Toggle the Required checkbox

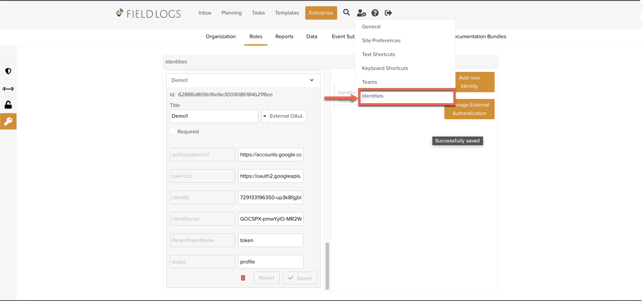point(173,131)
